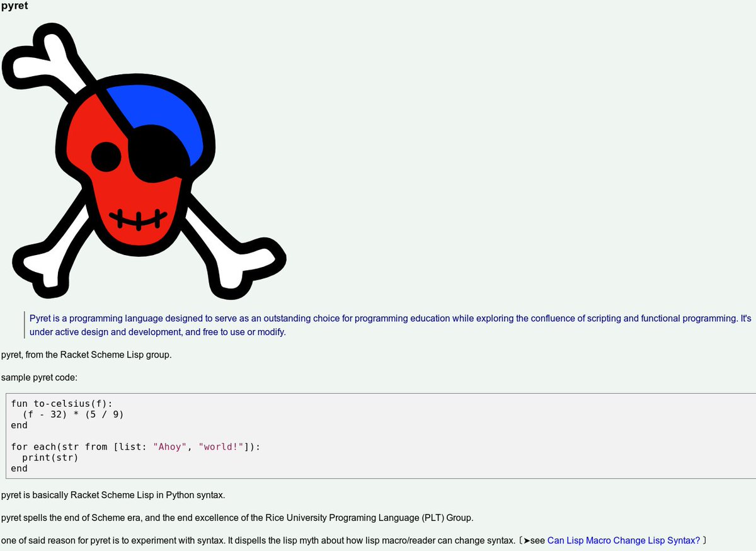
Task: Click the sentence 'pyret spells the end of Scheme era'
Action: point(237,518)
